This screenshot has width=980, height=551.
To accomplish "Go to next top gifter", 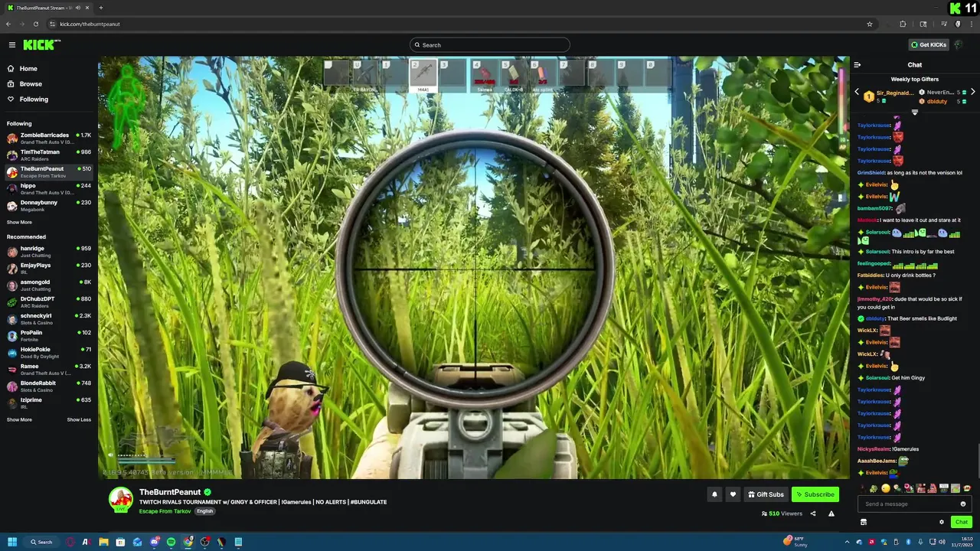I will 972,93.
